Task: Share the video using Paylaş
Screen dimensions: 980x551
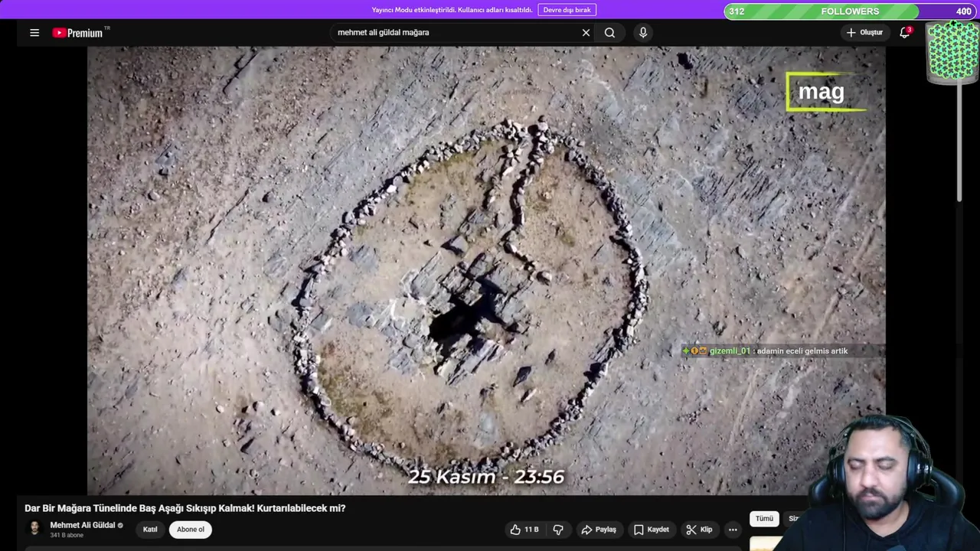Action: 599,530
